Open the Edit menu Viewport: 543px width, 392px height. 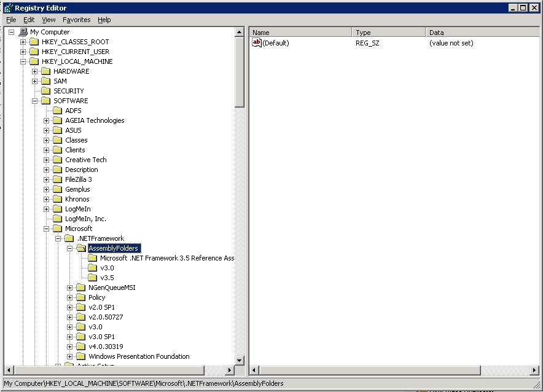click(29, 20)
